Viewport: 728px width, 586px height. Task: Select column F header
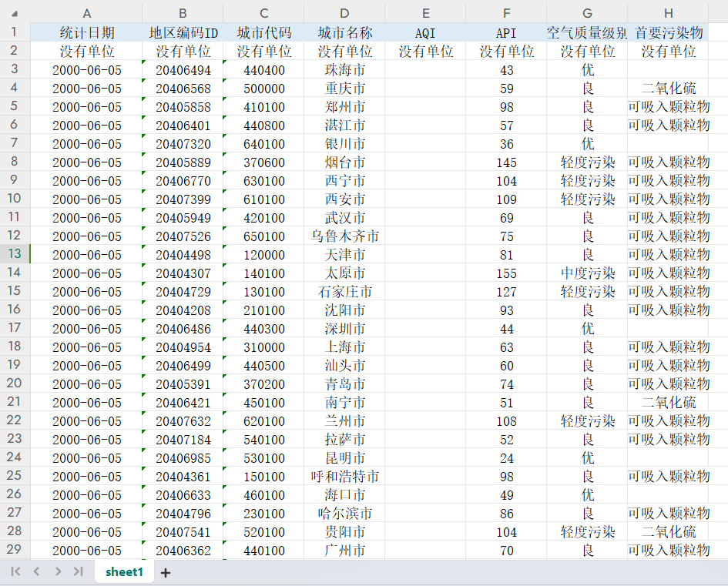click(506, 13)
